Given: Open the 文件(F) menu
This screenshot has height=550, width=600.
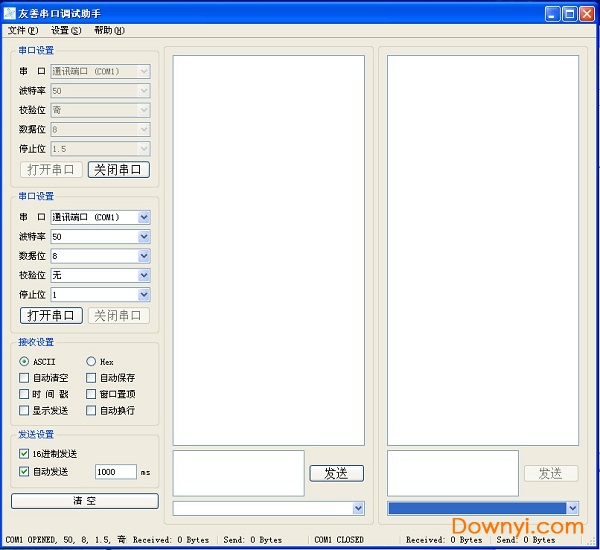Looking at the screenshot, I should [22, 30].
